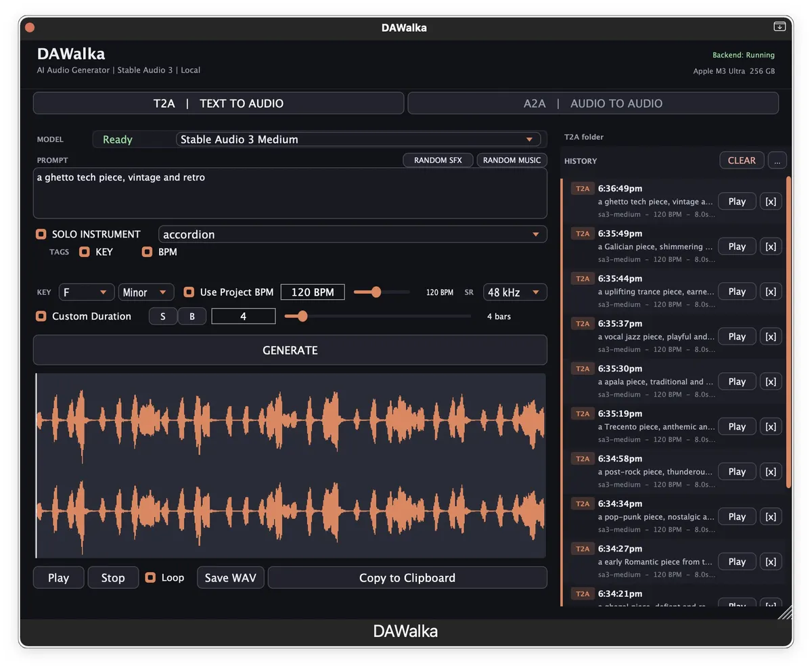Switch to A2A Audio to Audio tab
This screenshot has width=812, height=670.
click(593, 104)
